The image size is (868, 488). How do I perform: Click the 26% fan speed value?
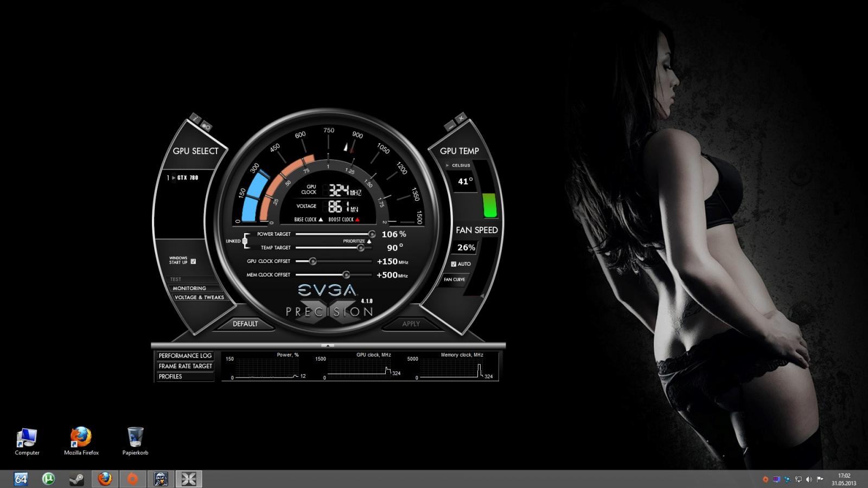click(466, 247)
